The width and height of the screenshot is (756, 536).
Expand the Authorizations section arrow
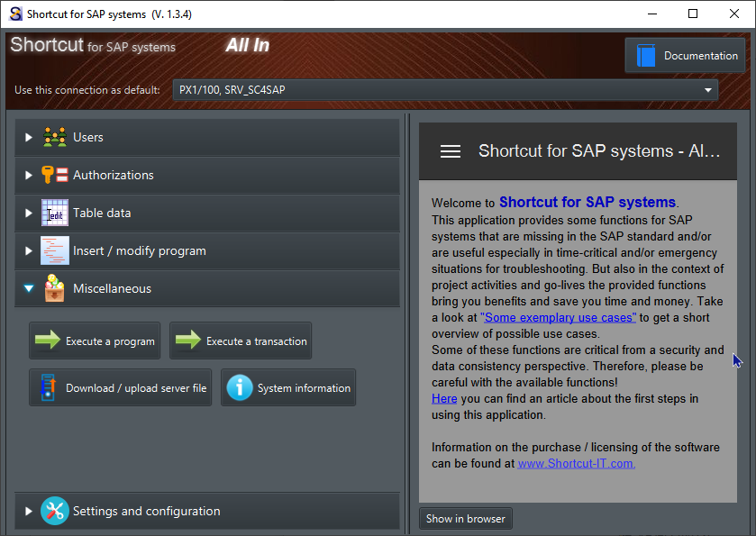click(29, 176)
